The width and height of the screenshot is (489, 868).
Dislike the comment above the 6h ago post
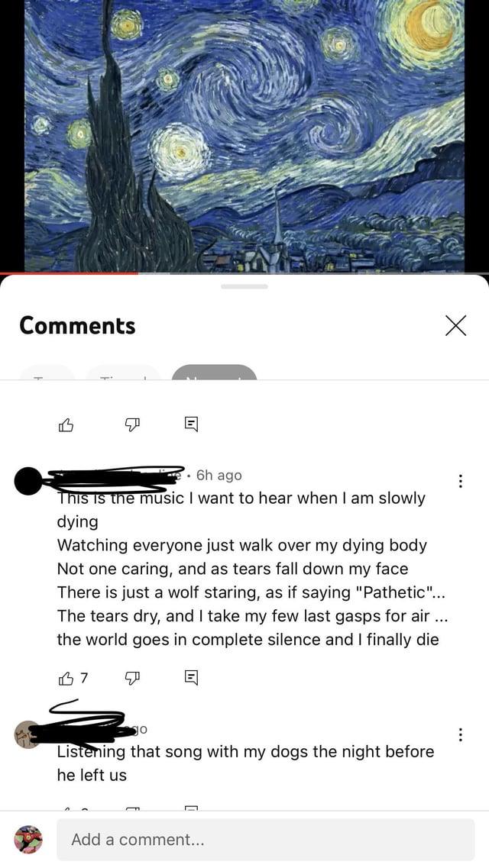[x=132, y=424]
